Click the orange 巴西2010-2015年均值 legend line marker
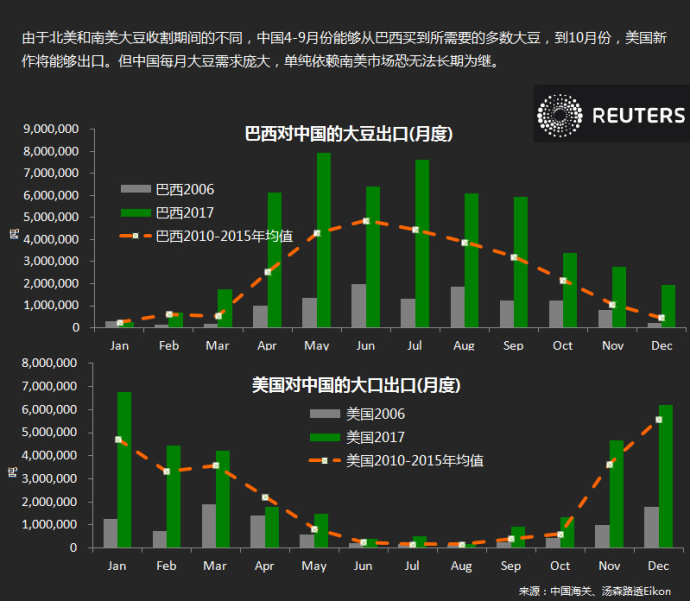The image size is (690, 601). [135, 237]
